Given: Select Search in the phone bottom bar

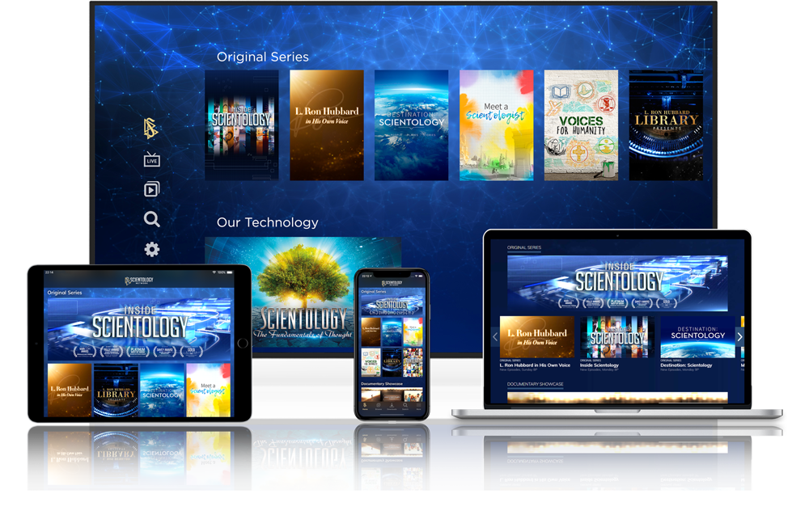Looking at the screenshot, I should pos(405,404).
